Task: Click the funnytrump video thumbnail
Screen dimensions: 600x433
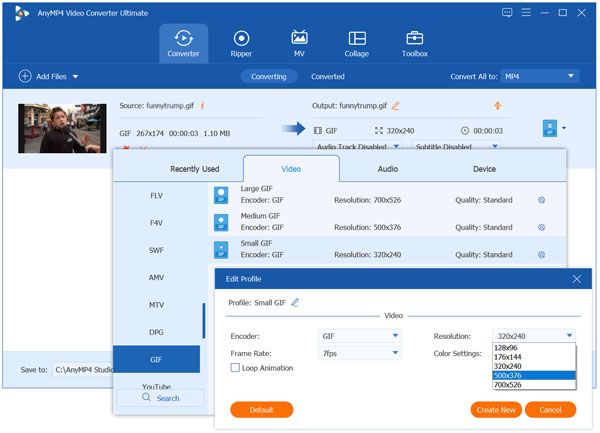Action: [62, 129]
